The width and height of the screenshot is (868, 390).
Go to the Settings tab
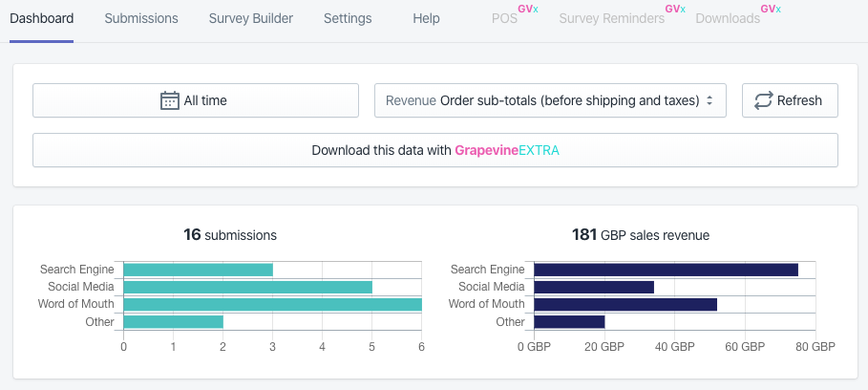point(348,18)
